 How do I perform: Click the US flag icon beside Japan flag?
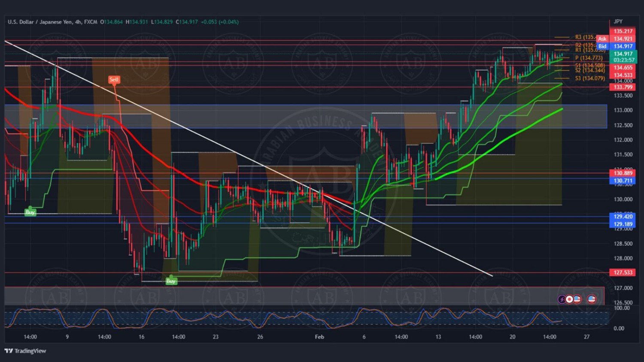[577, 299]
